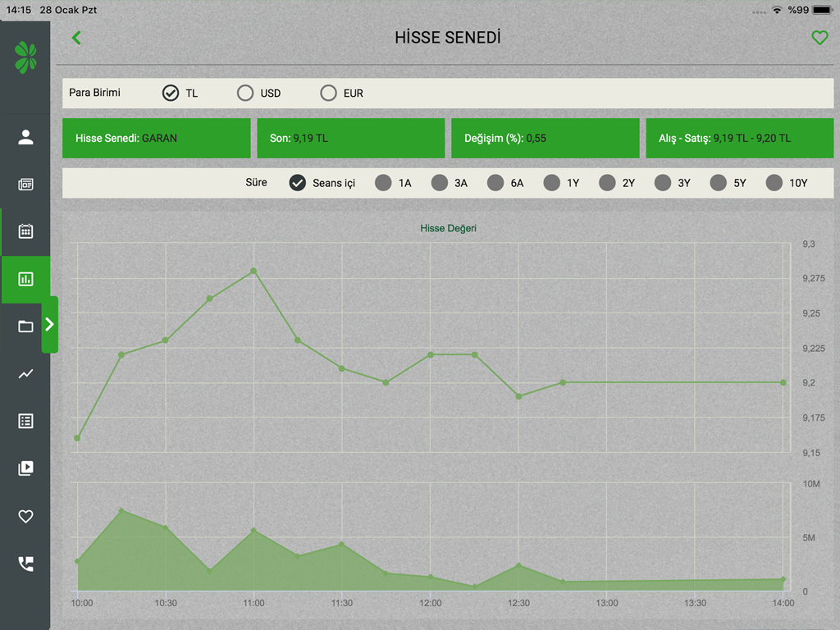
Task: Tap the Para Birimi label
Action: [95, 93]
